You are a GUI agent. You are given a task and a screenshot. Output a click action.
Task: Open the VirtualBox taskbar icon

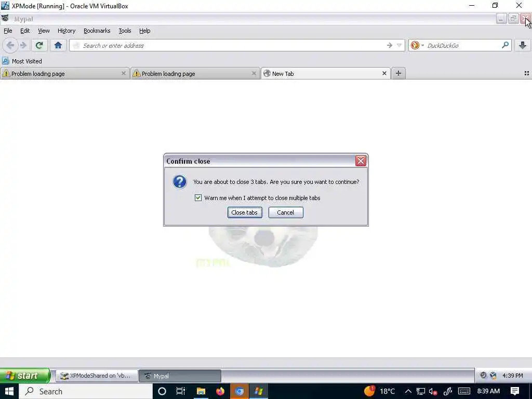tap(259, 391)
